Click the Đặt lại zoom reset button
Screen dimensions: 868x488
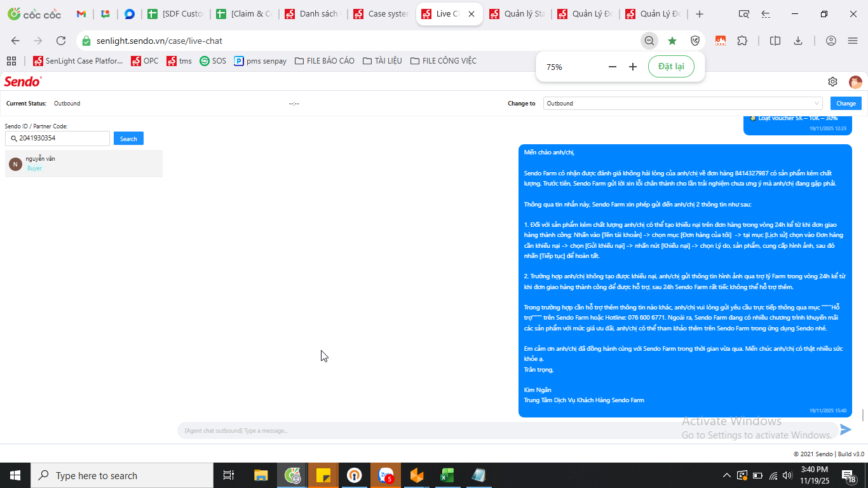pos(671,67)
